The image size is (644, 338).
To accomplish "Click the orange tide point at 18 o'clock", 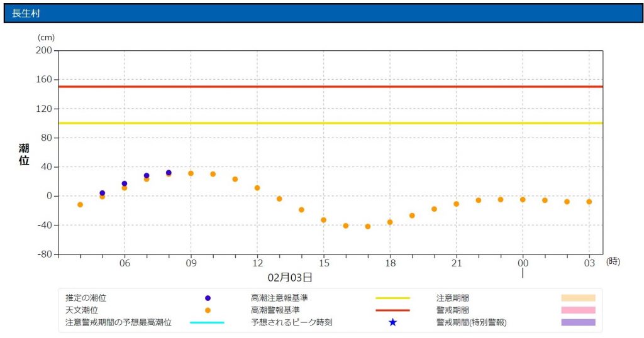I will tap(390, 222).
